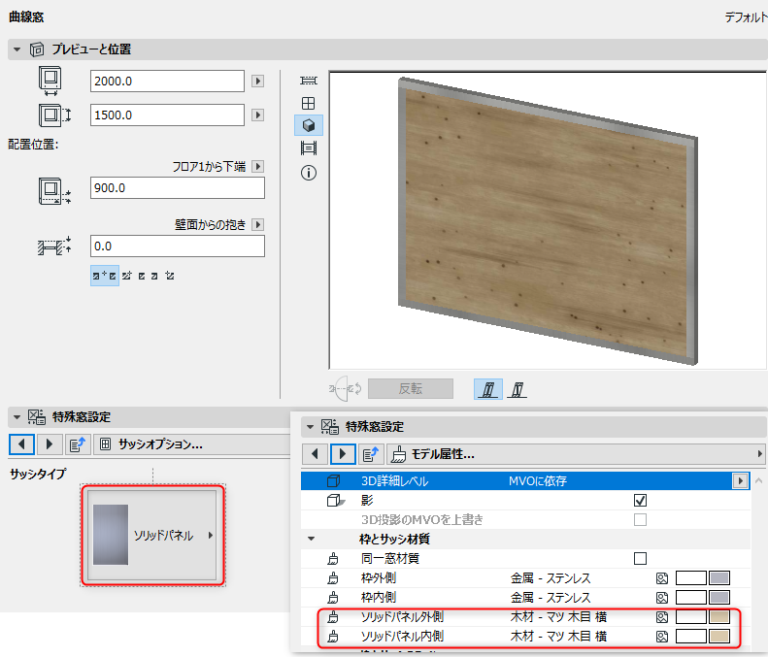Click the width field showing 2000.0

(x=167, y=81)
